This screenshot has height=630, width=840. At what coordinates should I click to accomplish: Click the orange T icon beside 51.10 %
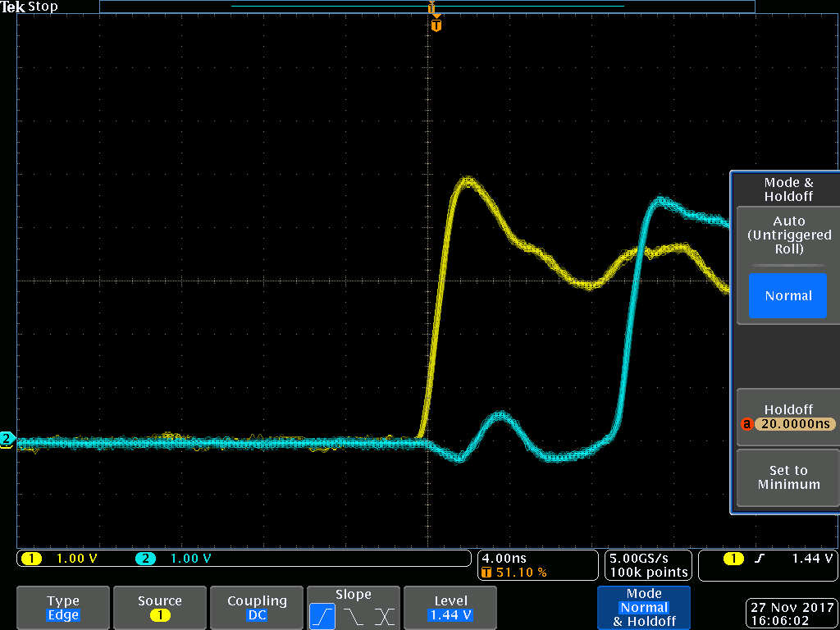click(x=486, y=573)
